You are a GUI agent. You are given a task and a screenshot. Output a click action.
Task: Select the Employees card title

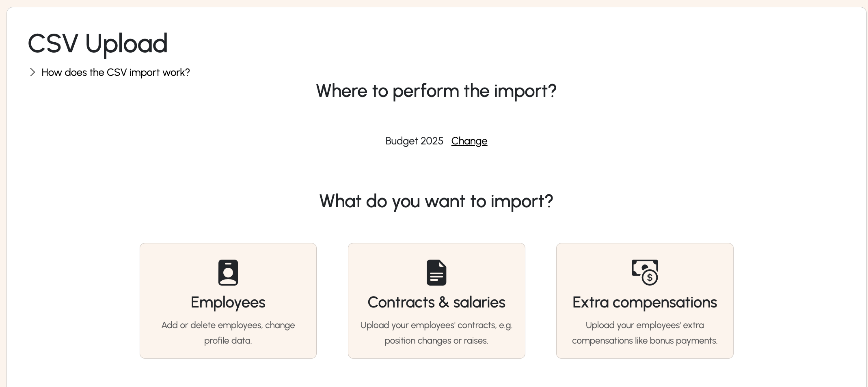click(x=228, y=302)
